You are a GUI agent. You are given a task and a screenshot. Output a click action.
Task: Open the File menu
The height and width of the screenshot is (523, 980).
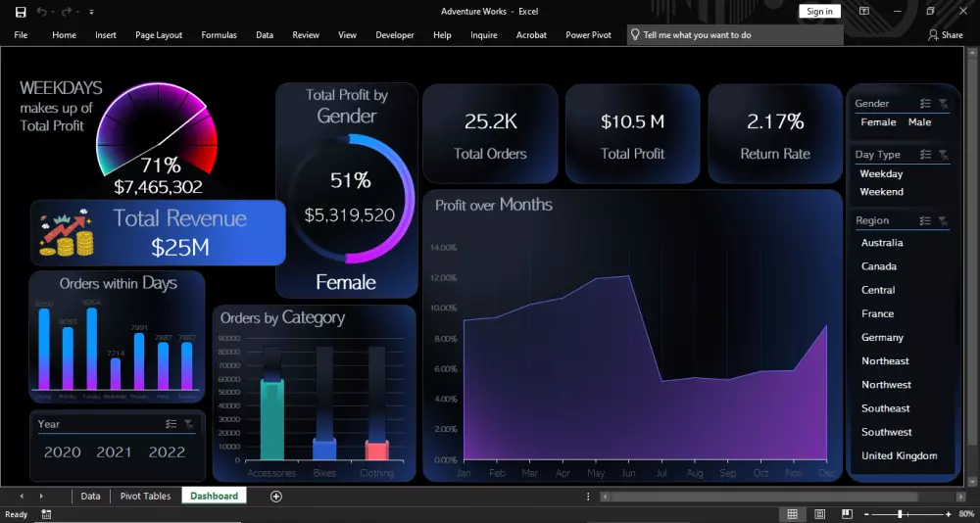tap(21, 35)
